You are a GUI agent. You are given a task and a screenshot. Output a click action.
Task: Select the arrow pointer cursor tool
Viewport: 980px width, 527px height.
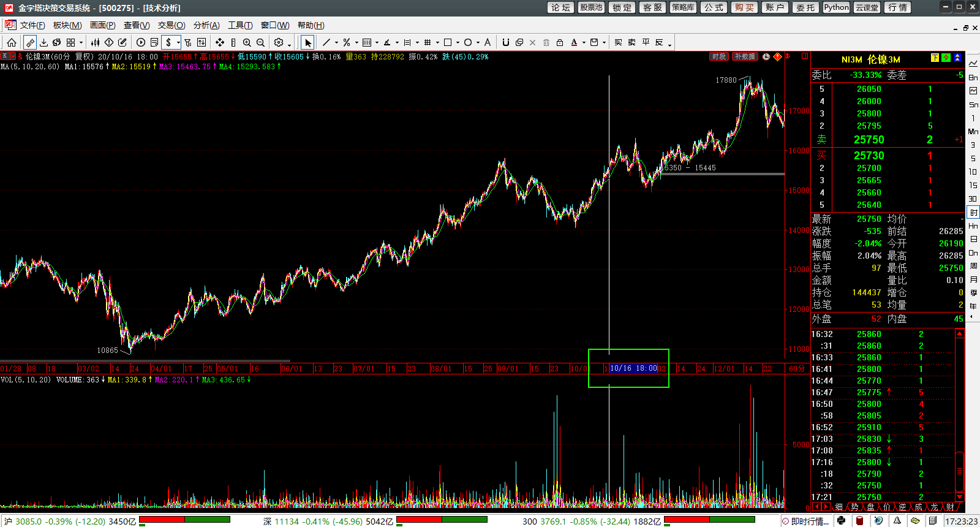307,42
